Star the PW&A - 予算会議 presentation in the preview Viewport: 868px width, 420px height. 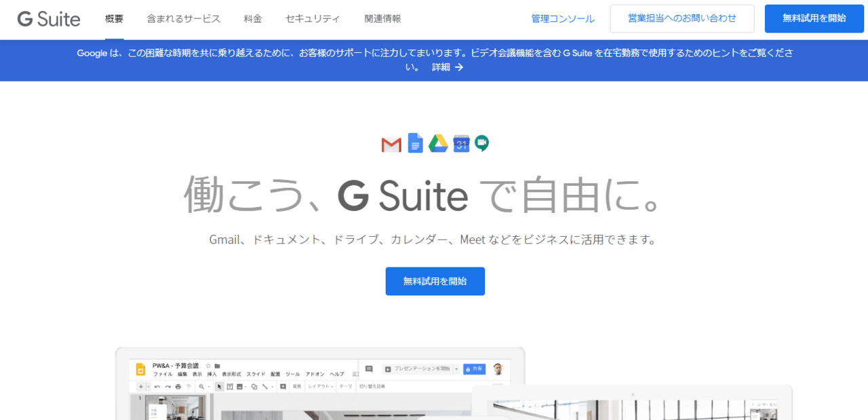click(x=208, y=366)
